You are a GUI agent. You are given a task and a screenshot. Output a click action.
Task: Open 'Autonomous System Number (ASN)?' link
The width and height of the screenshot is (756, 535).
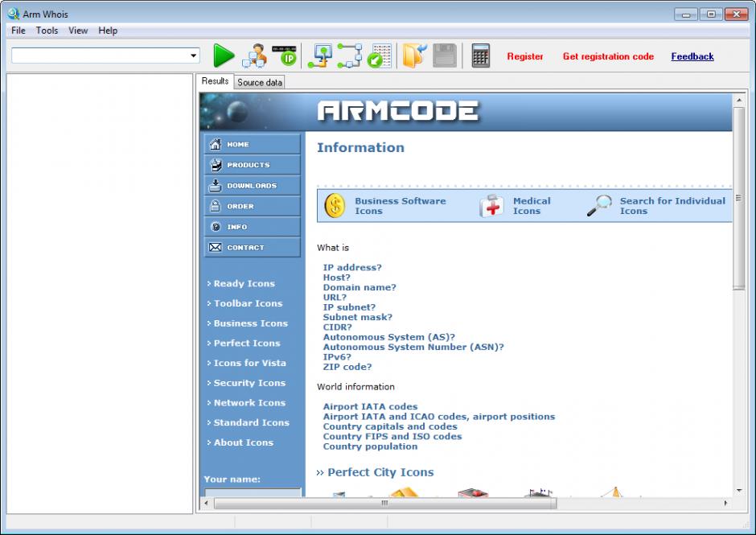tap(413, 347)
